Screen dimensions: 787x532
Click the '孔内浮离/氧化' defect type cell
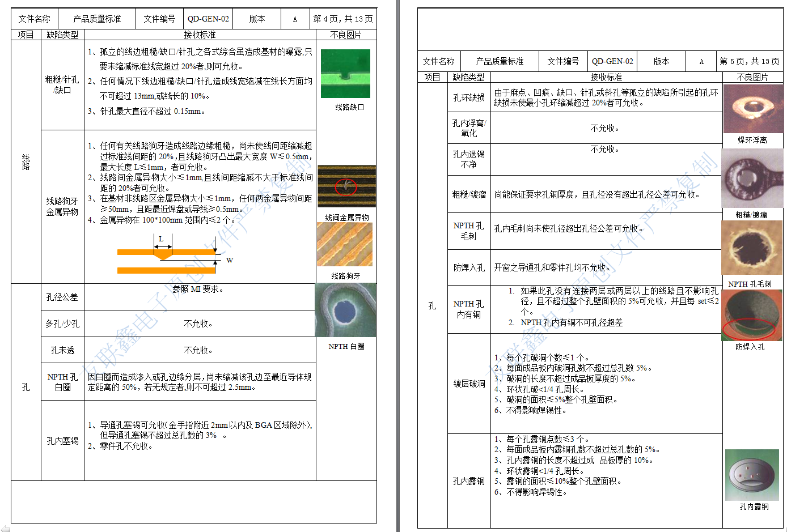click(x=469, y=128)
